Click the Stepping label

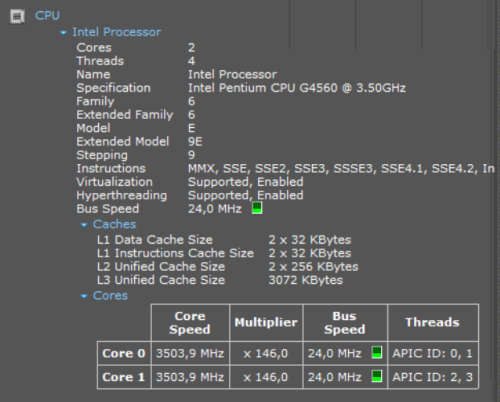pyautogui.click(x=102, y=155)
